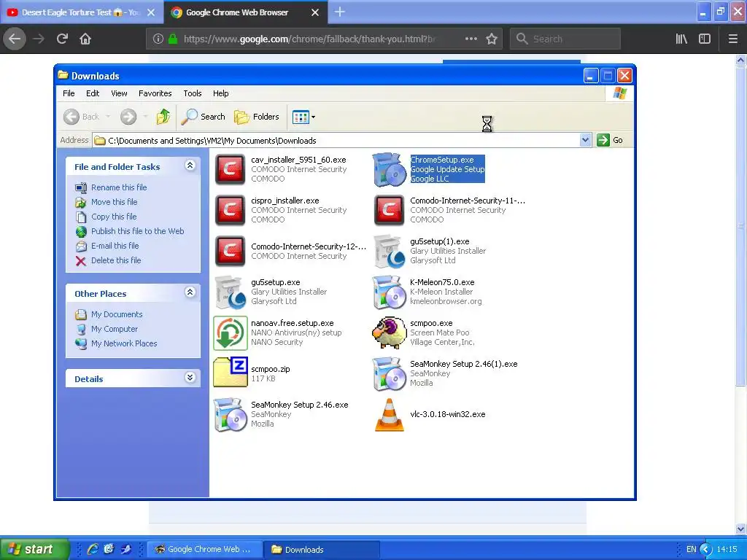The height and width of the screenshot is (560, 747).
Task: Open the Firefox hamburger menu
Action: coord(733,39)
